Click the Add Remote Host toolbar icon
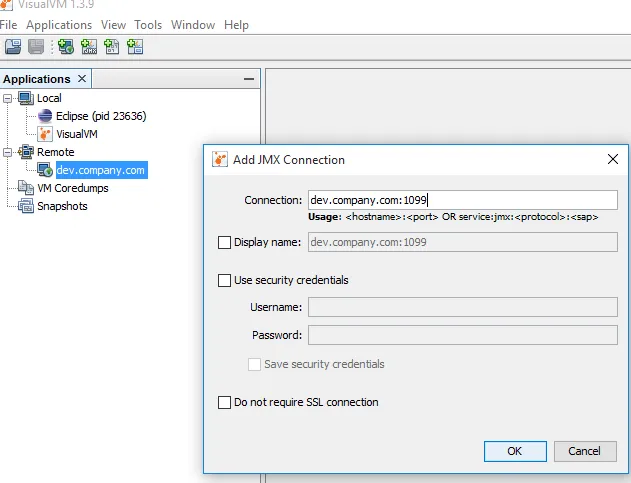Image resolution: width=631 pixels, height=483 pixels. pyautogui.click(x=66, y=47)
